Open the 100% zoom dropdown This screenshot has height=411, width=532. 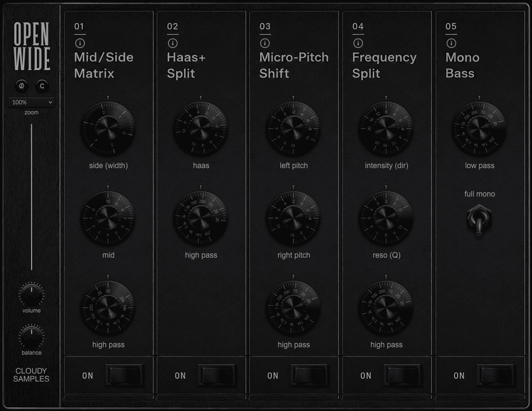pos(32,102)
